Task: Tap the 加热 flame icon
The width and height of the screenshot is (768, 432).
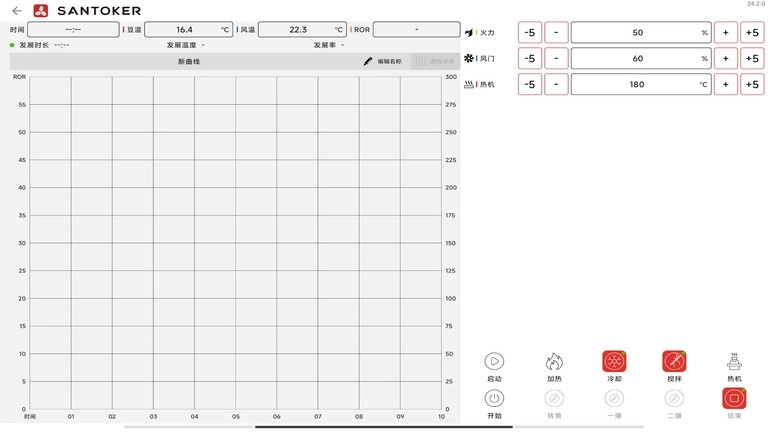Action: [x=554, y=362]
